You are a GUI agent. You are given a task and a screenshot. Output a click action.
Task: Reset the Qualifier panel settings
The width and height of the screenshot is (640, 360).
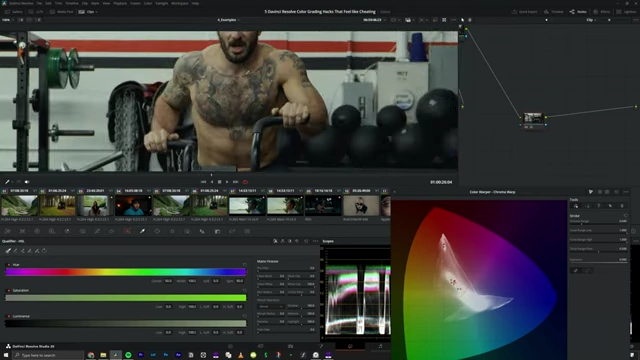pyautogui.click(x=306, y=241)
